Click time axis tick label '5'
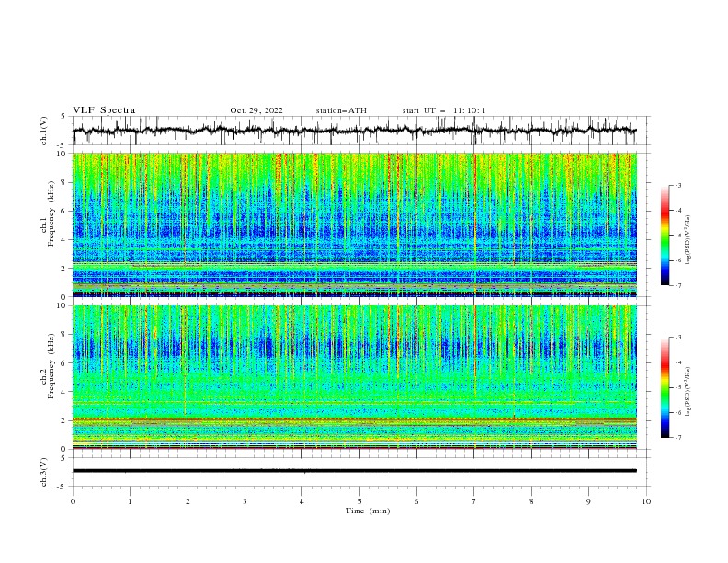The image size is (728, 563). 359,501
